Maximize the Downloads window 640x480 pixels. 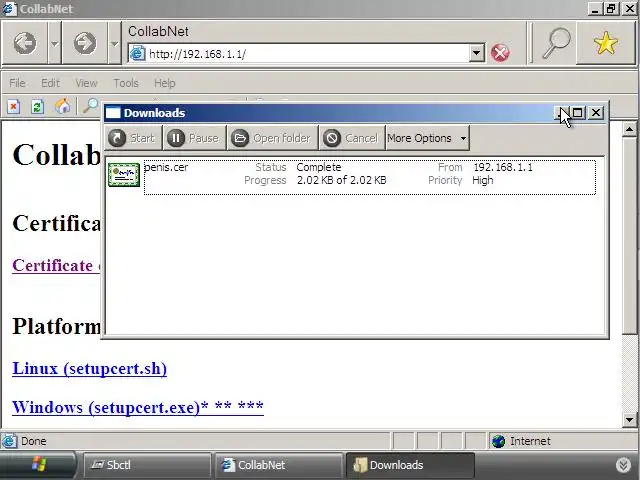pos(577,113)
